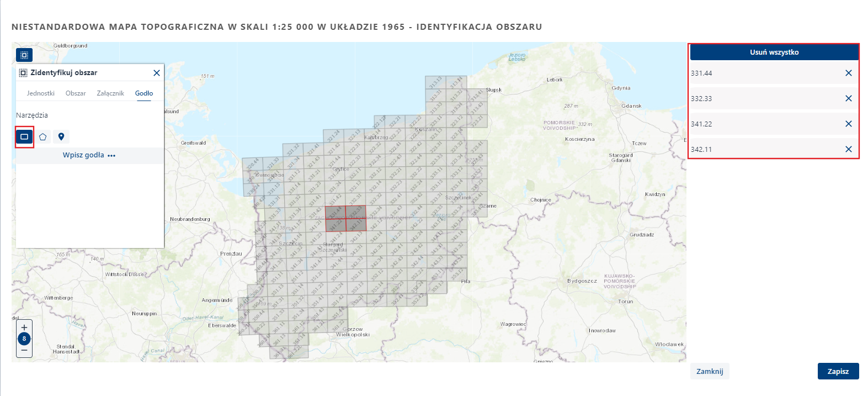Click Chojnice label on the map

[541, 200]
